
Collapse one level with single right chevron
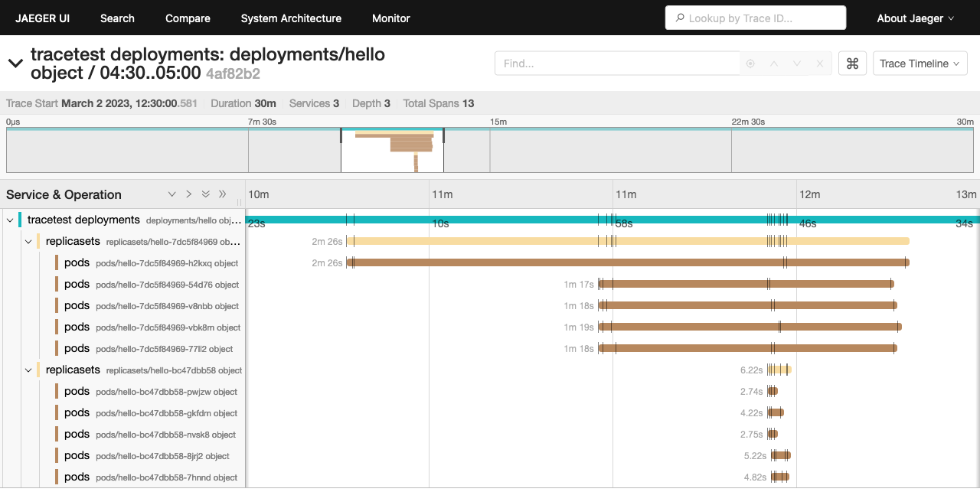click(189, 194)
